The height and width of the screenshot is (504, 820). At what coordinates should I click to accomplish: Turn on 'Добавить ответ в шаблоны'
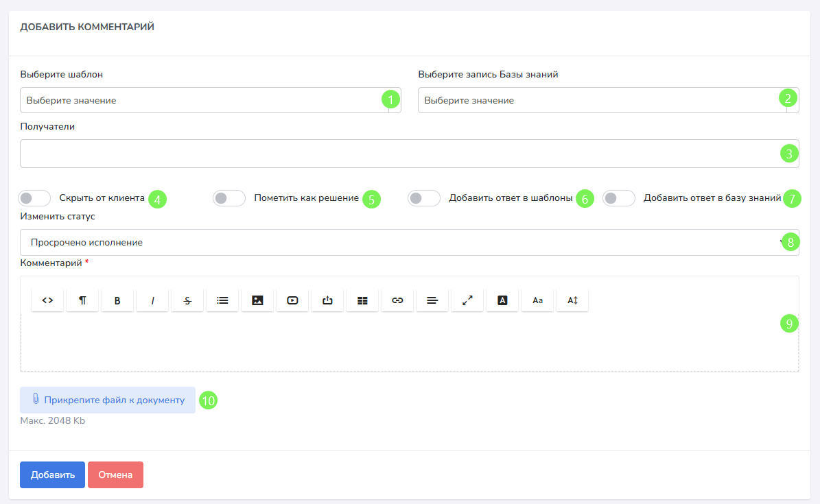424,198
